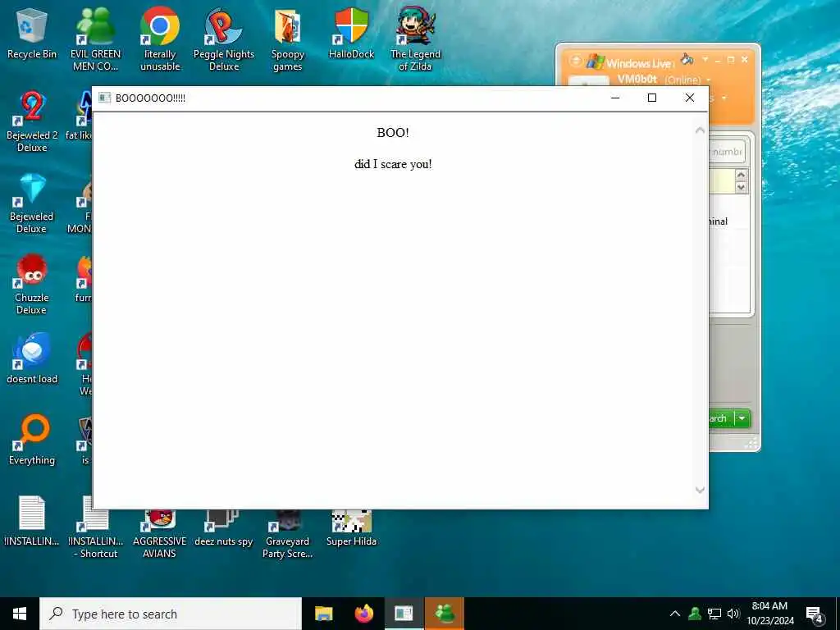The width and height of the screenshot is (840, 630).
Task: Launch AGGRESSIVE AVIANS shortcut
Action: tap(160, 533)
